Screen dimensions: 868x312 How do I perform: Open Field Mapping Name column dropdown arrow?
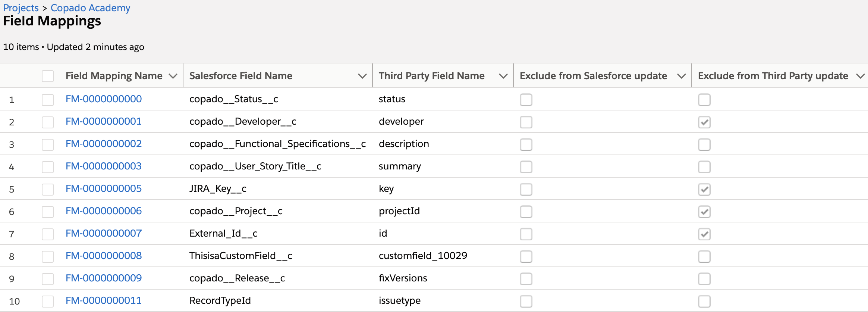[173, 76]
